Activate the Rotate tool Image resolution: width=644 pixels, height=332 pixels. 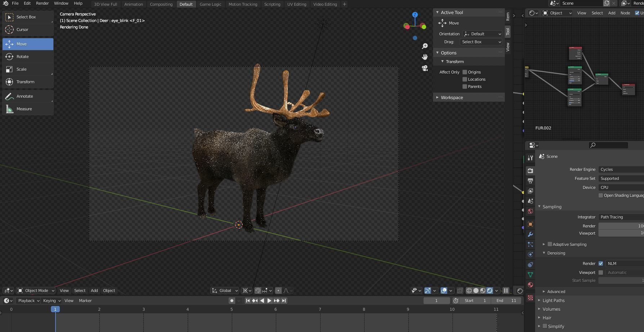[x=28, y=57]
